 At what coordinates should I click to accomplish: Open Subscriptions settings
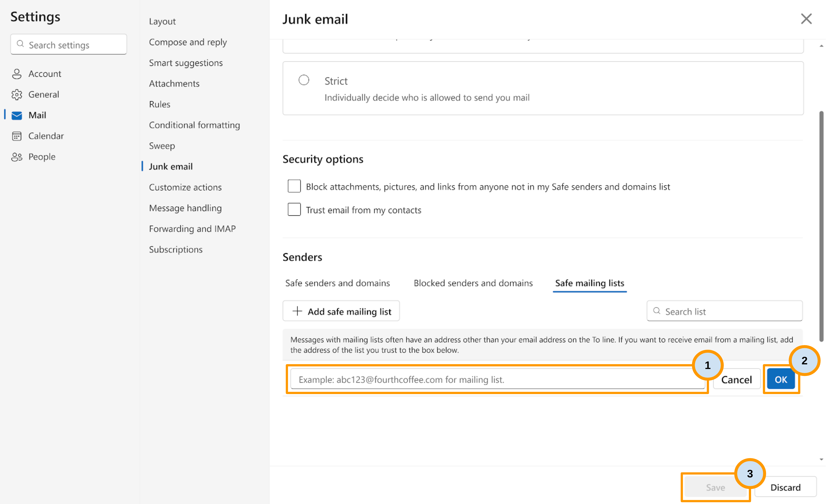pos(176,250)
